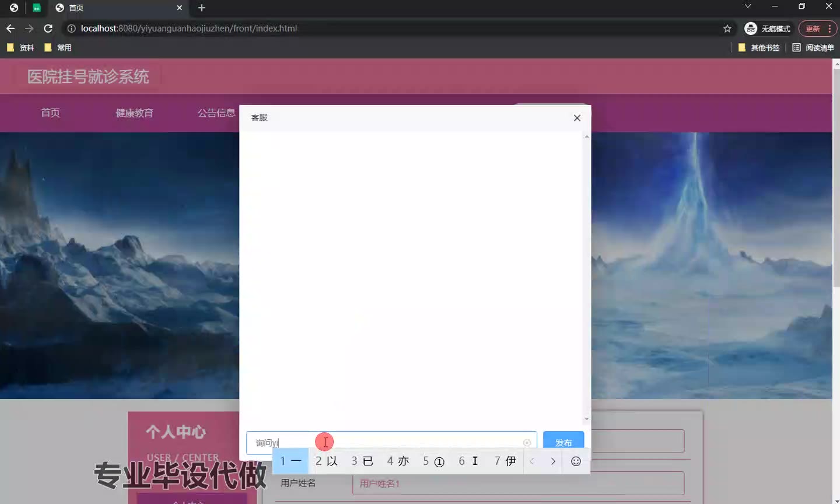Show previous IME candidate page

(532, 461)
